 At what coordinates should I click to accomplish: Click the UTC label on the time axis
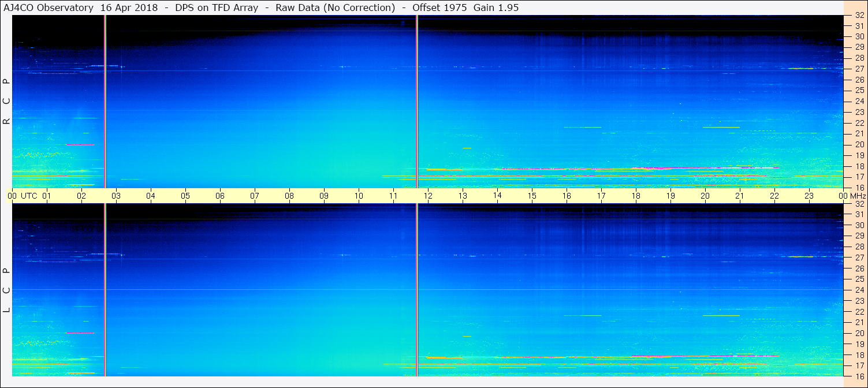[29, 196]
